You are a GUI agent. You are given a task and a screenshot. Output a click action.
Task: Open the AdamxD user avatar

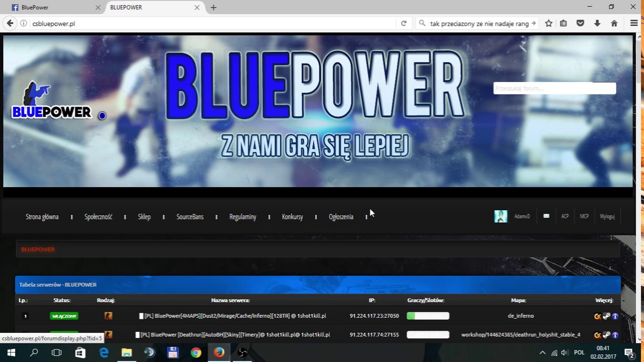[x=501, y=216]
